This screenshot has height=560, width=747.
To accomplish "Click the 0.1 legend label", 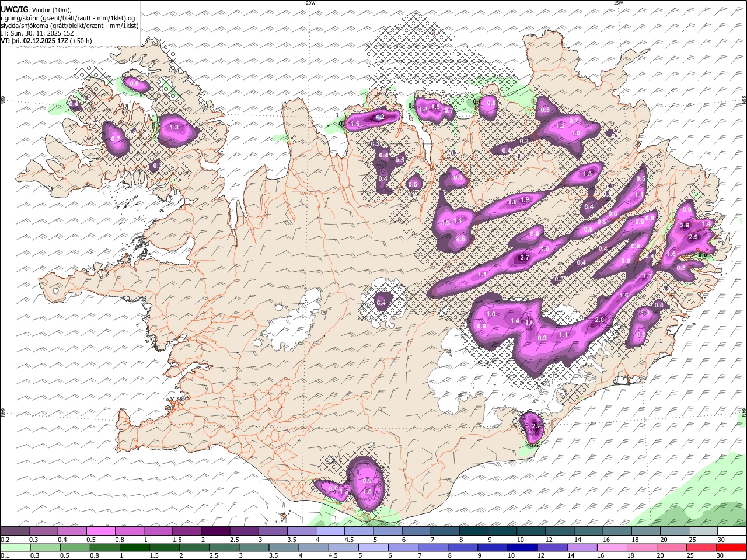I will (x=5, y=556).
